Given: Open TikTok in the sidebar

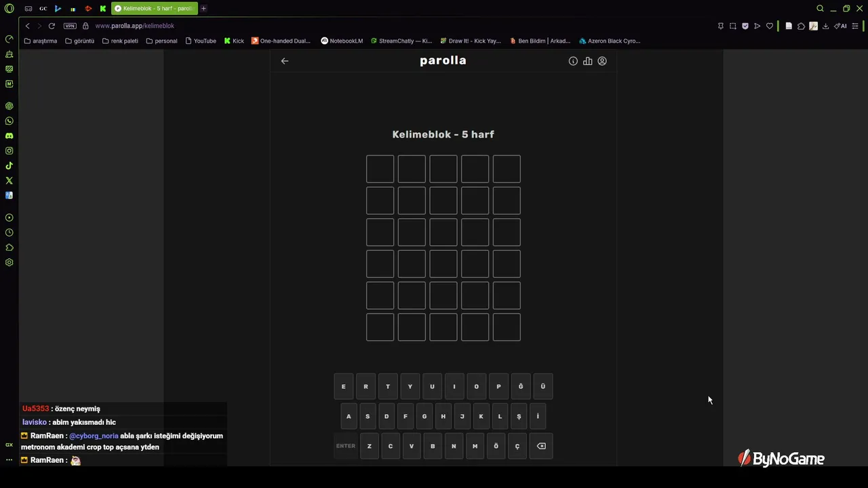Looking at the screenshot, I should 9,165.
